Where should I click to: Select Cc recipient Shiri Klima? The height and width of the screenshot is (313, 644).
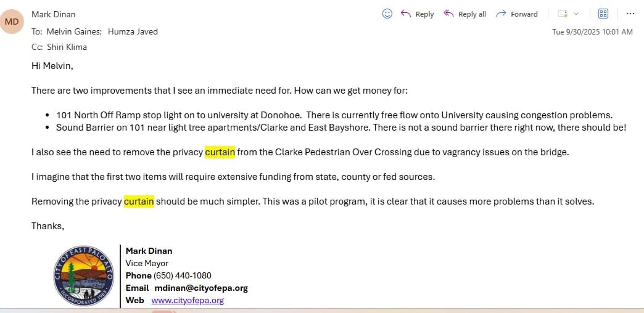click(67, 47)
